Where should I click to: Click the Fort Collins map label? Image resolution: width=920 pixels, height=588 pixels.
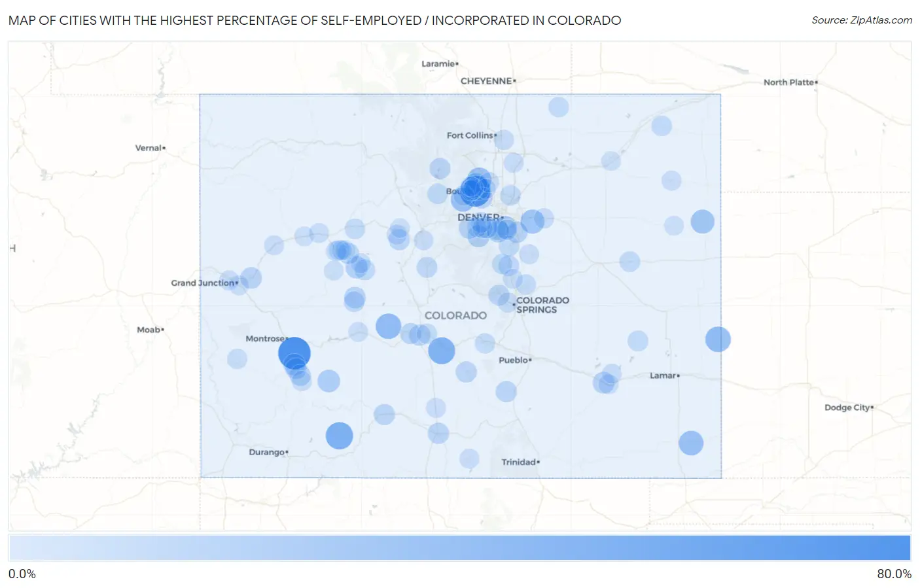coord(471,135)
